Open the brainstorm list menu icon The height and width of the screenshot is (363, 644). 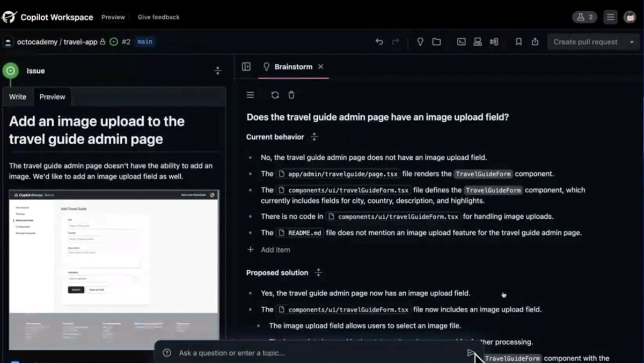click(x=250, y=95)
